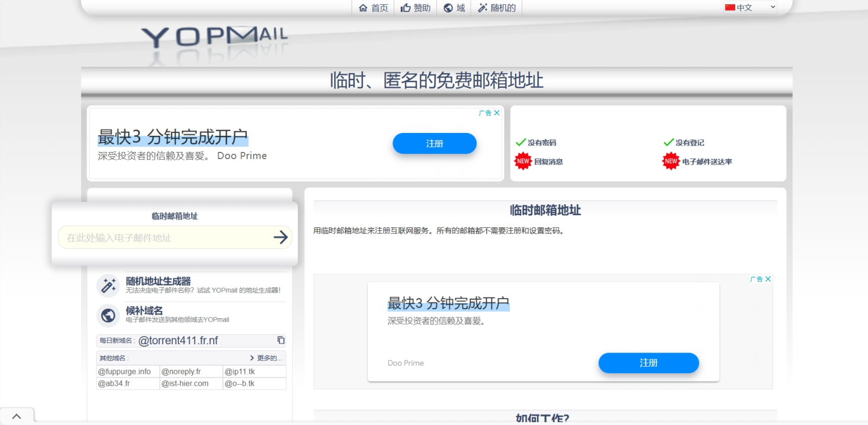Image resolution: width=868 pixels, height=425 pixels.
Task: Click the arrow to check the mailbox
Action: click(x=279, y=236)
